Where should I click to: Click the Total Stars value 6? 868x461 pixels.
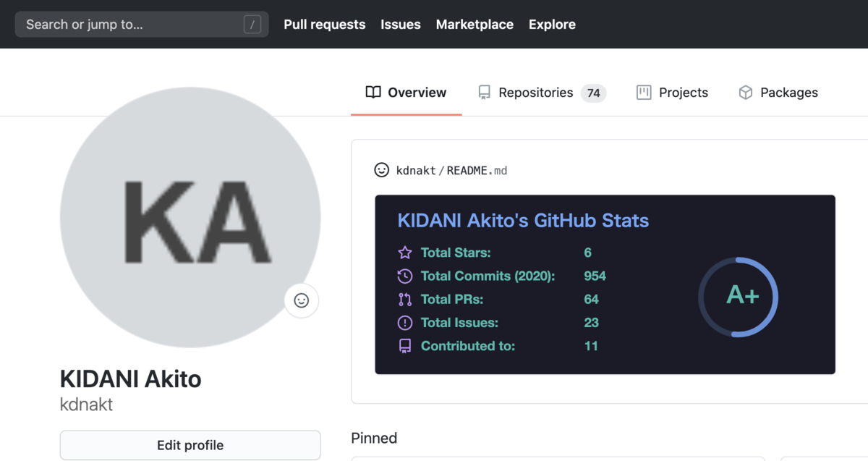point(588,253)
